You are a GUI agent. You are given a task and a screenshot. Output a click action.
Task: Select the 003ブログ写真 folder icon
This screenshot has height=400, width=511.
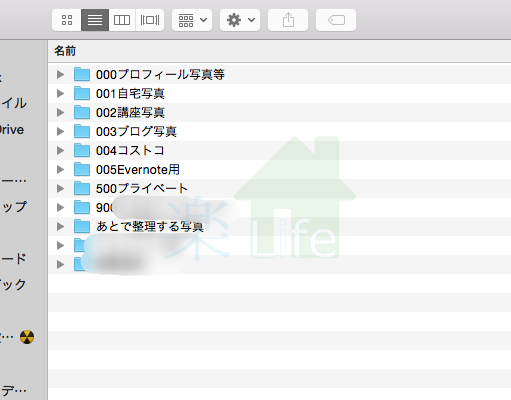pos(82,131)
